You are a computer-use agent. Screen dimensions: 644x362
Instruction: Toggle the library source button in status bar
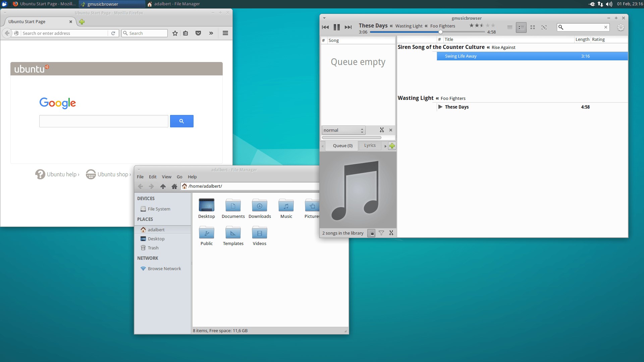(x=372, y=233)
